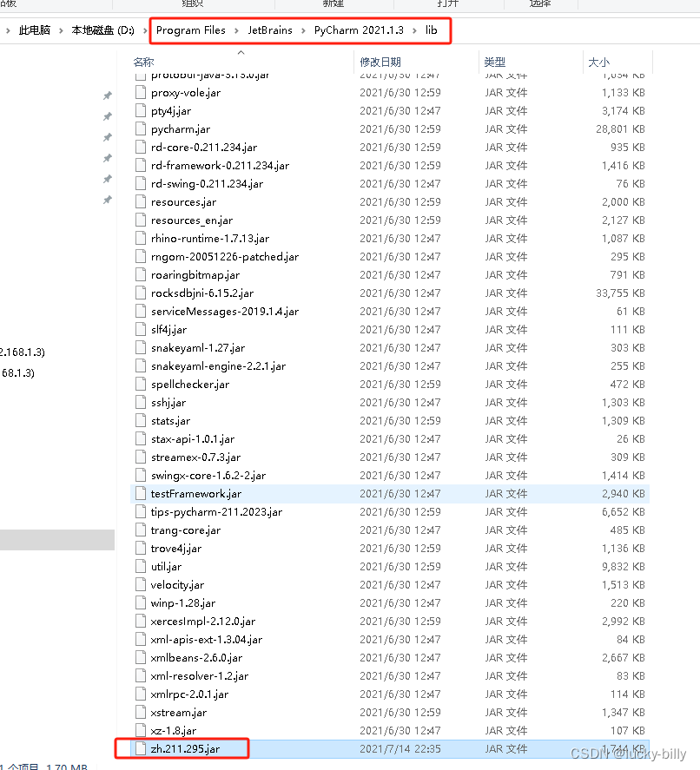Screen dimensions: 700x770
Task: Click the file icon beside proxy-vole.jar
Action: click(141, 92)
